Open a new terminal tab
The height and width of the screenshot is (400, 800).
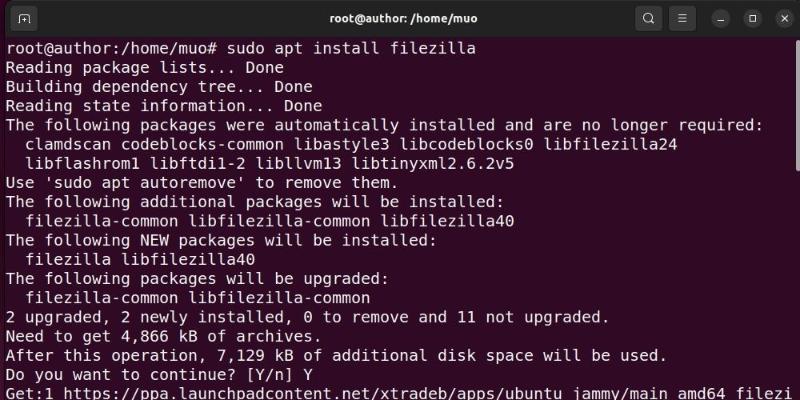25,18
